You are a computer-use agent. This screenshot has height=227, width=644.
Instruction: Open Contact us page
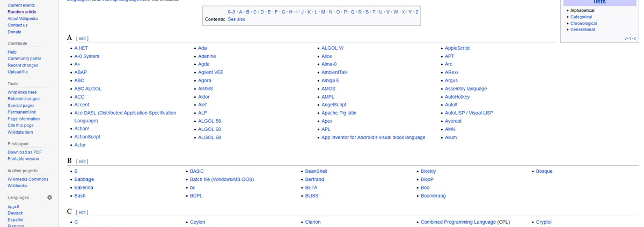pos(18,25)
